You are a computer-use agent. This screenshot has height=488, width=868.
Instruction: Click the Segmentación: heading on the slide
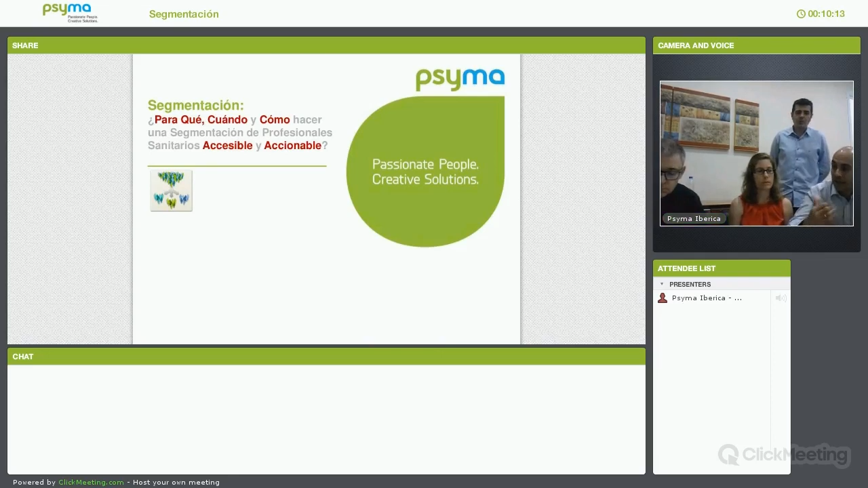(195, 105)
